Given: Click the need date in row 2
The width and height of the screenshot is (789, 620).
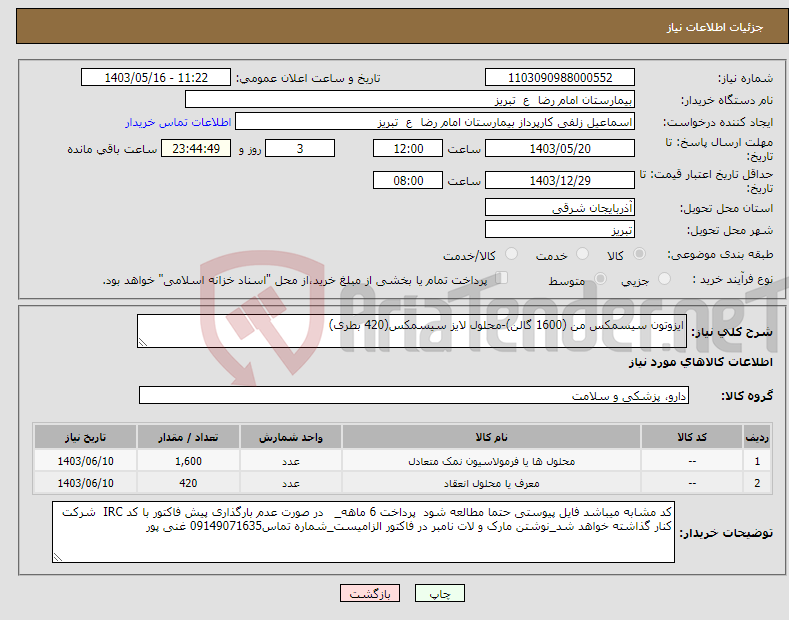Looking at the screenshot, I should coord(86,483).
